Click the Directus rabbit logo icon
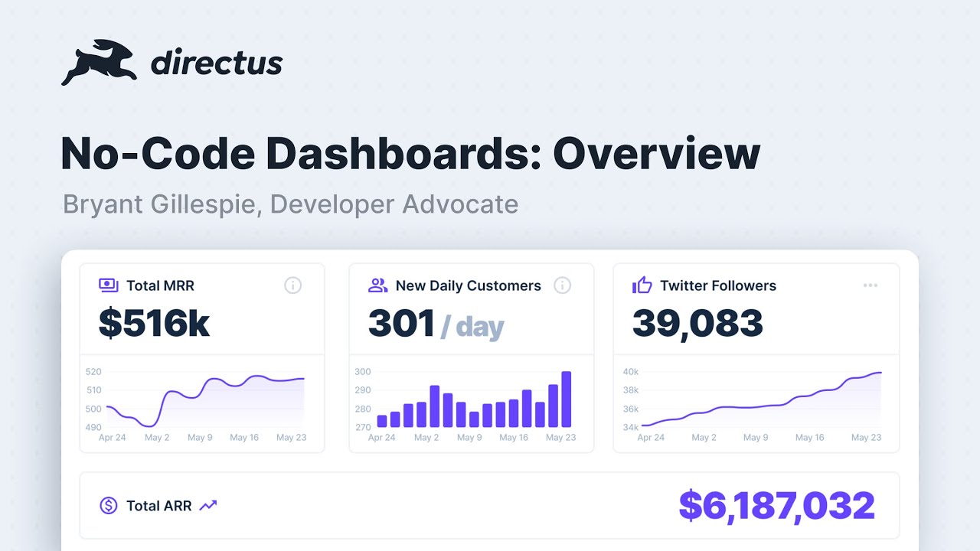980x551 pixels. tap(99, 62)
